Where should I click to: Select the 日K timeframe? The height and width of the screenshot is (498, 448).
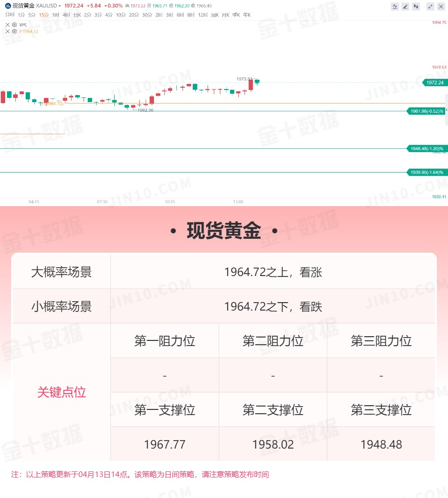(x=77, y=15)
